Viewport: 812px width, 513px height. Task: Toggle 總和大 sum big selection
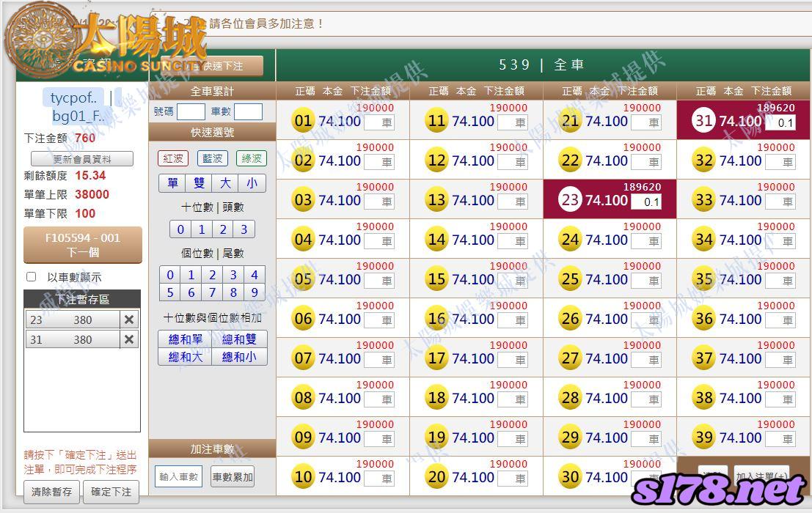click(x=186, y=357)
